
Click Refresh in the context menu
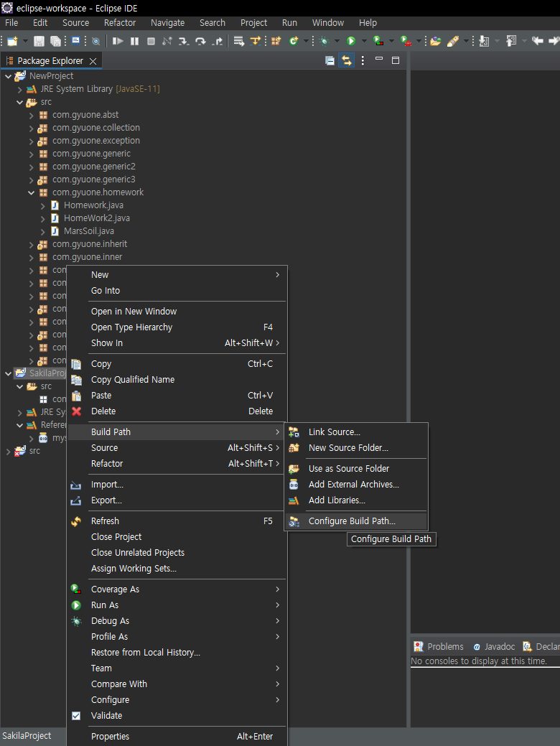coord(177,521)
